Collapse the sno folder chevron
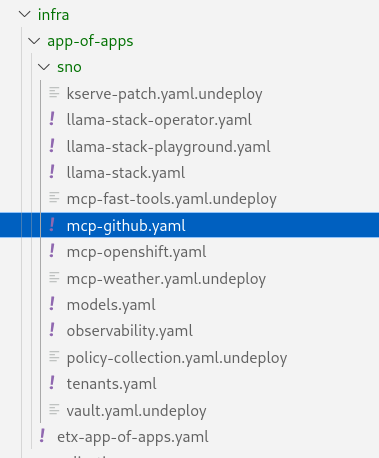Screen dimensions: 379x458 (x=44, y=67)
